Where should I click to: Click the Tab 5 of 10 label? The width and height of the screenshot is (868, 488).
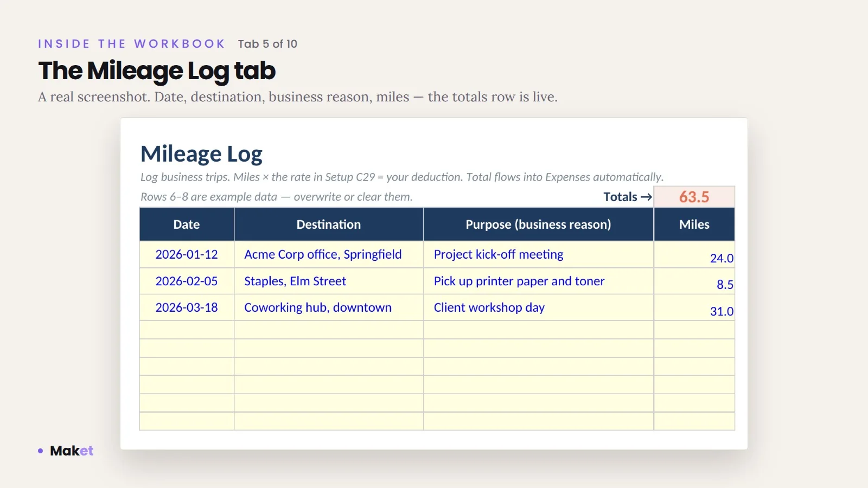(267, 44)
